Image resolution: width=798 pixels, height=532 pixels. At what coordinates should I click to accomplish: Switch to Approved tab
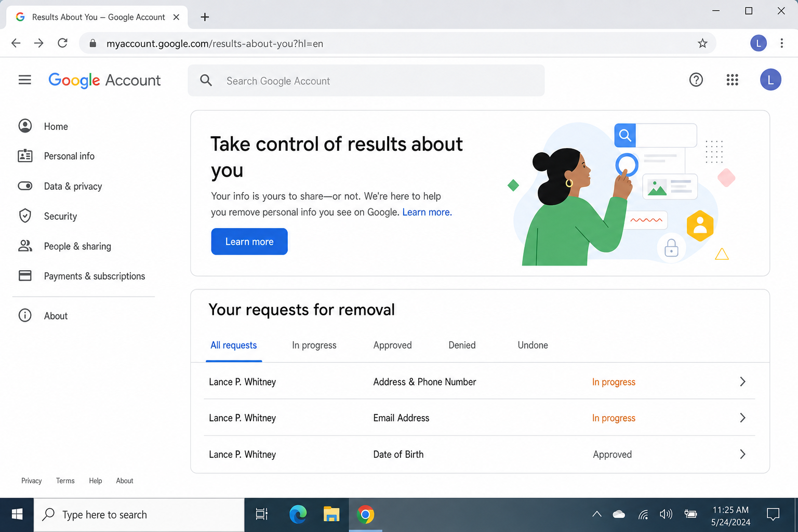392,345
